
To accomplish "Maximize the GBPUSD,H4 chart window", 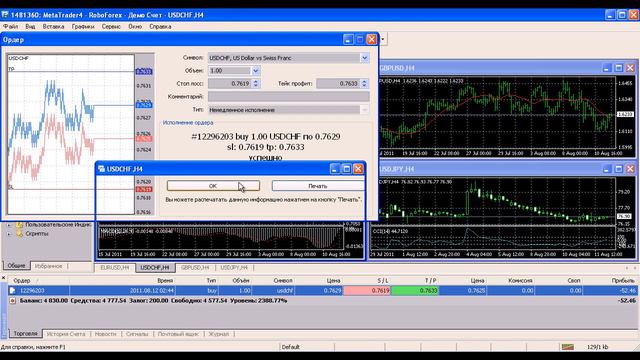I will point(619,68).
